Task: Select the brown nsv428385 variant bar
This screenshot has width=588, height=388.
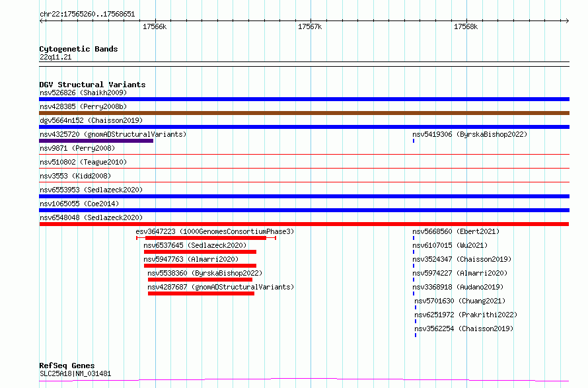Action: [x=304, y=113]
